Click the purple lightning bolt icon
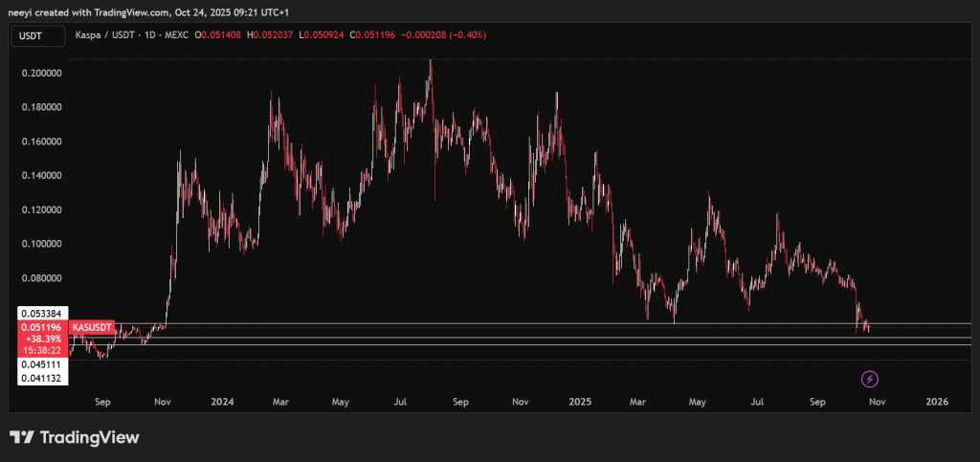This screenshot has width=980, height=462. coord(870,380)
